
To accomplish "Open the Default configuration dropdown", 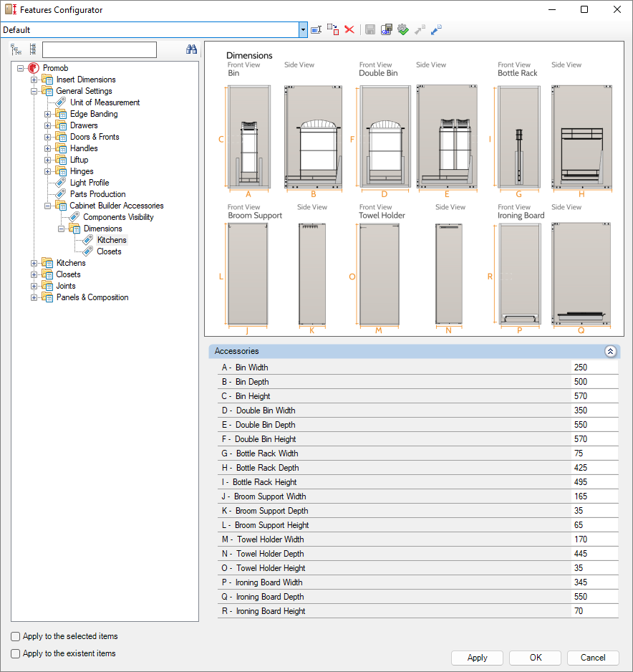I will pyautogui.click(x=303, y=30).
